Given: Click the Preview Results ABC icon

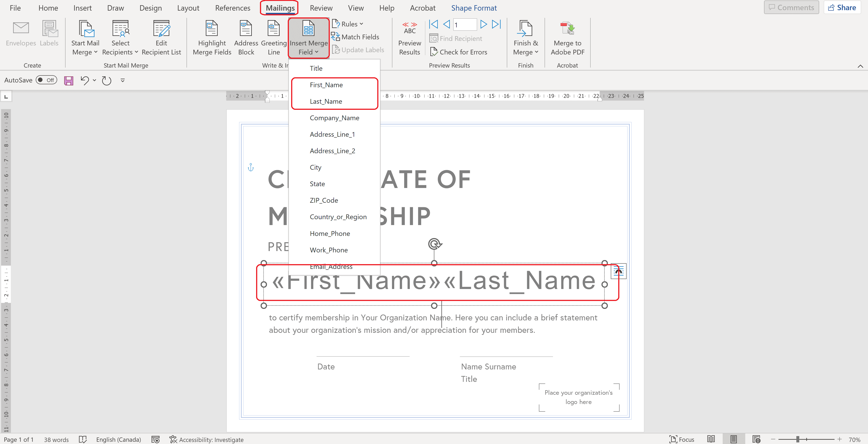Looking at the screenshot, I should [x=409, y=28].
